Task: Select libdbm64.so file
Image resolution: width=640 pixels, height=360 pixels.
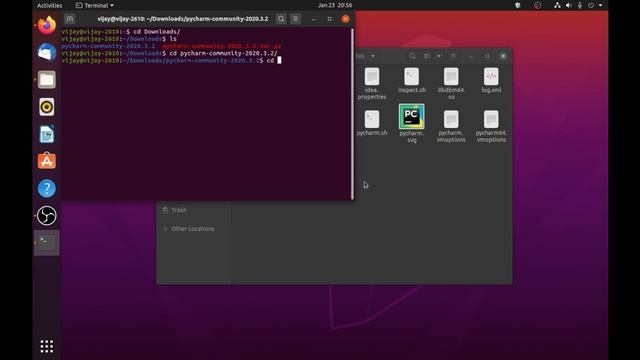Action: (451, 84)
